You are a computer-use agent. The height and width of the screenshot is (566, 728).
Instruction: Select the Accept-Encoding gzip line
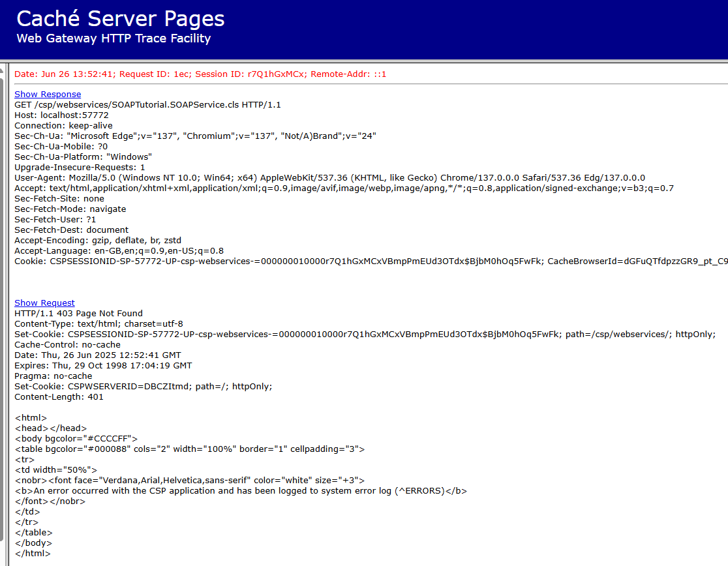[x=97, y=241]
